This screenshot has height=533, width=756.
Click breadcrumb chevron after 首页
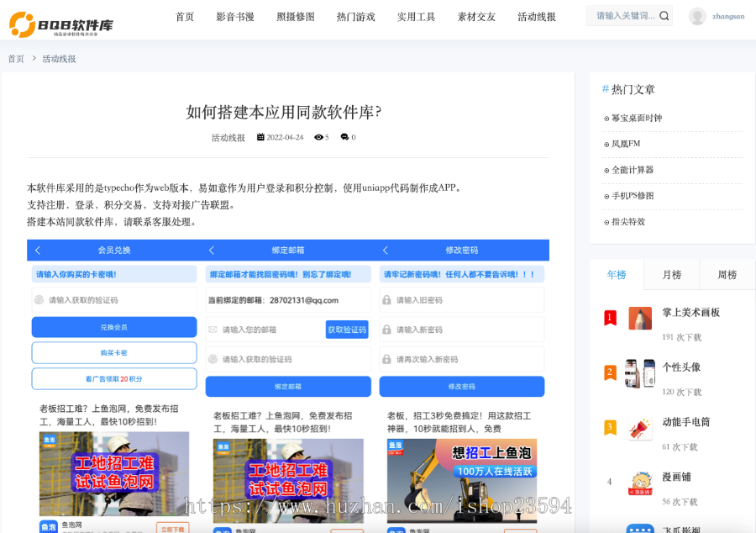(34, 58)
